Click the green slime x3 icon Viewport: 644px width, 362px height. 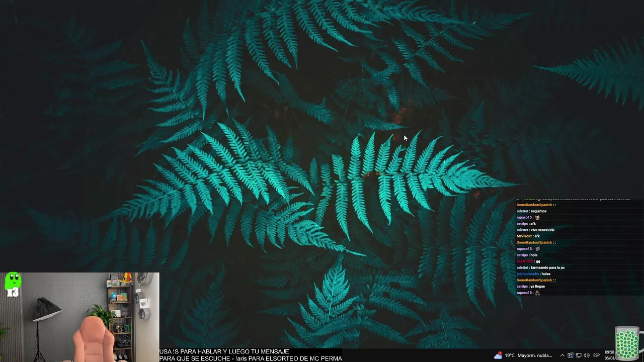click(13, 285)
